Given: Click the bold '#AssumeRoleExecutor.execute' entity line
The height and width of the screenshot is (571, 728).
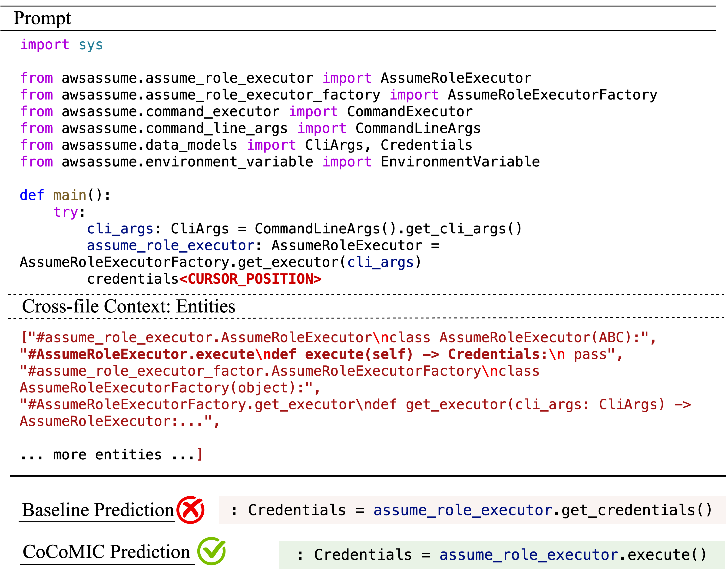Looking at the screenshot, I should (x=321, y=354).
